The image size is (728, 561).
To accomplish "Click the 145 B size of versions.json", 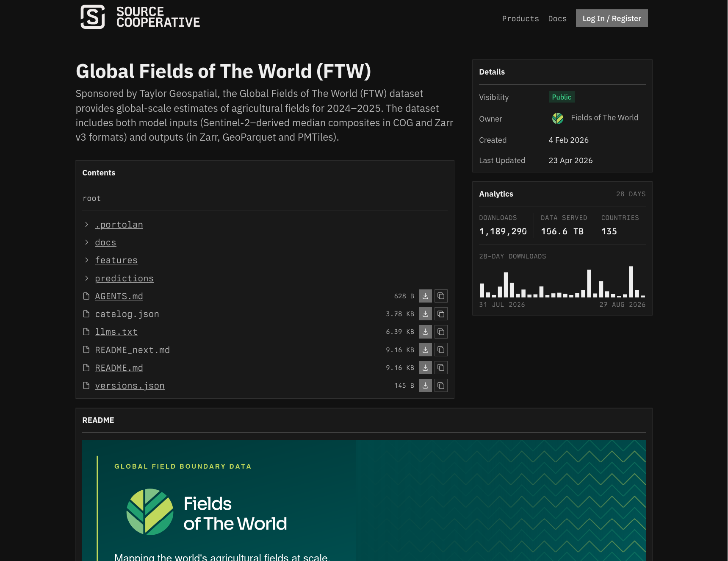I will (404, 386).
